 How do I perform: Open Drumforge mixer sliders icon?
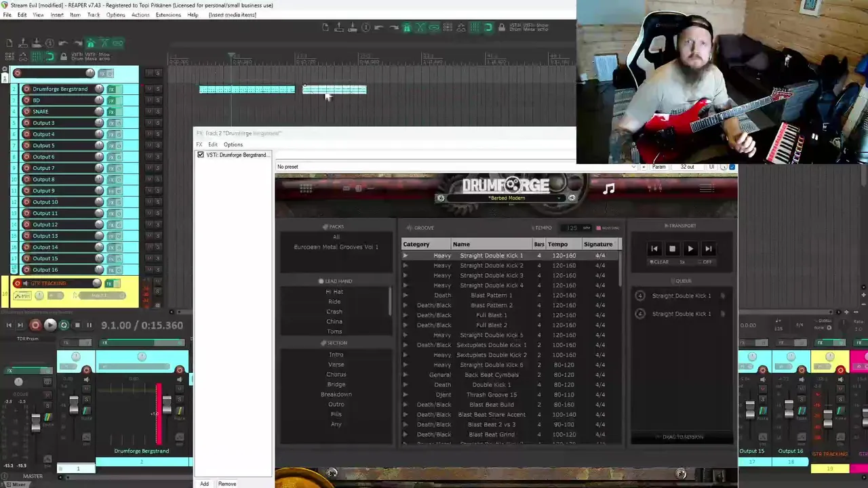[654, 188]
